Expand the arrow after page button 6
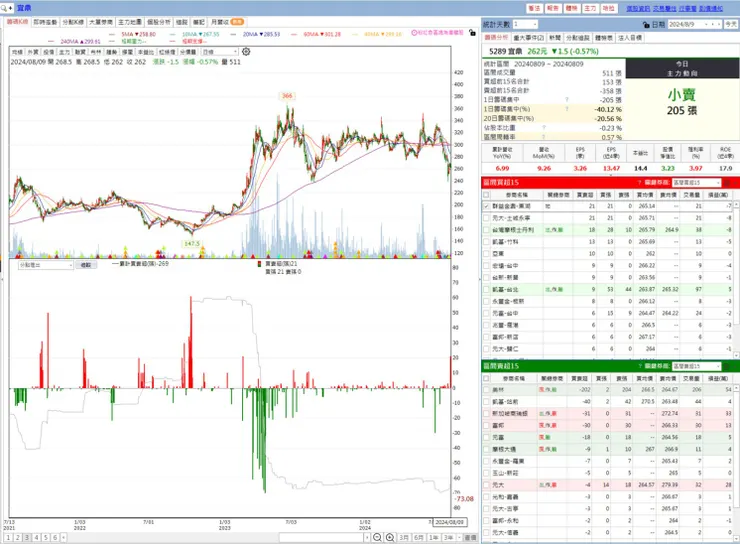740x544 pixels. pyautogui.click(x=64, y=537)
